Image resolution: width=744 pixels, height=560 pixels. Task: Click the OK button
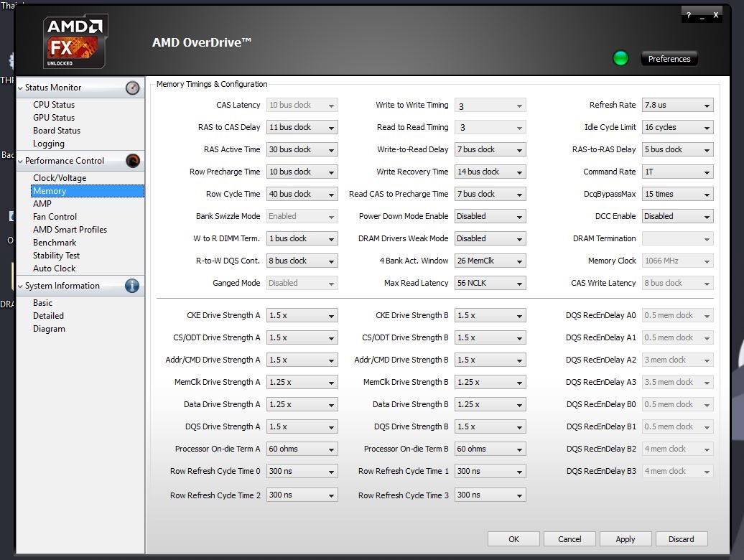pos(513,539)
